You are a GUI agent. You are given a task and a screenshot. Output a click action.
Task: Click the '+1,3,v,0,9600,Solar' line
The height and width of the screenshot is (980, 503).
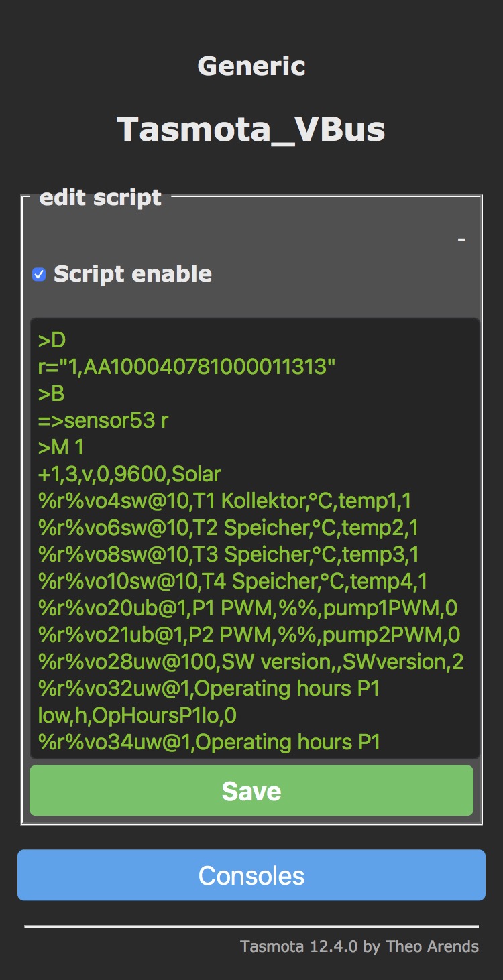coord(129,475)
